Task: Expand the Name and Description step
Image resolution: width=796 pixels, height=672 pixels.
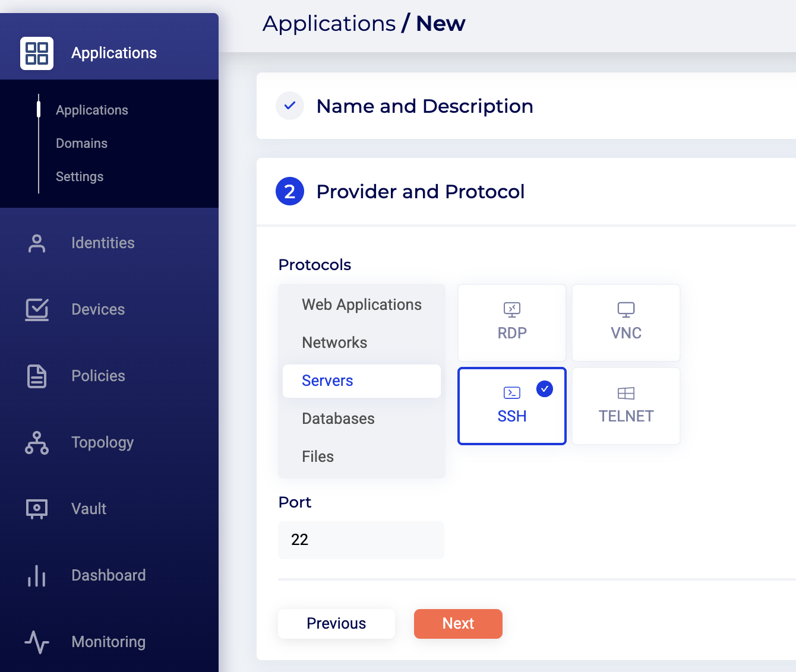Action: pos(424,106)
